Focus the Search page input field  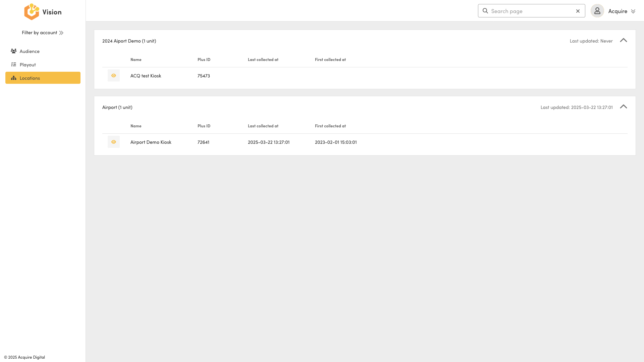point(532,11)
